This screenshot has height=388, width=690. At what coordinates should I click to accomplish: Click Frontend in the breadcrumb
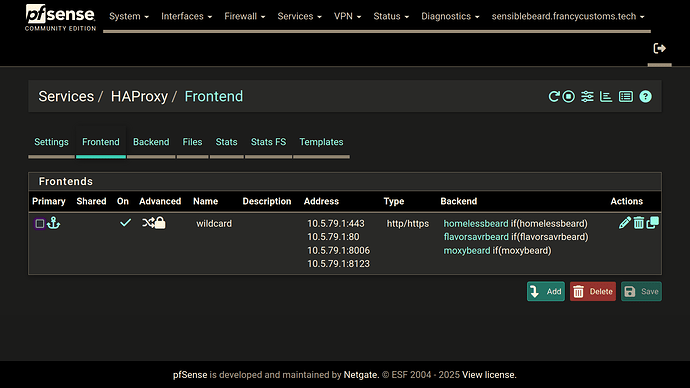coord(213,96)
